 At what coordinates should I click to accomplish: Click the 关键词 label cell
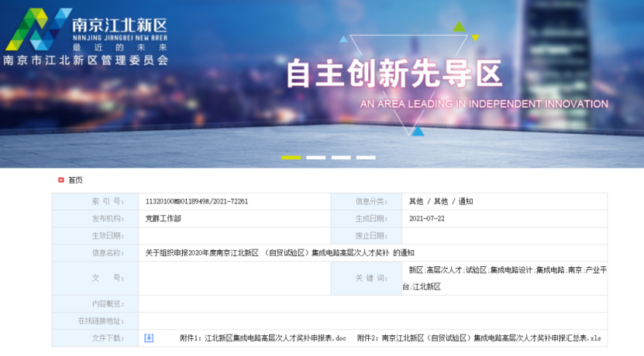click(x=367, y=278)
